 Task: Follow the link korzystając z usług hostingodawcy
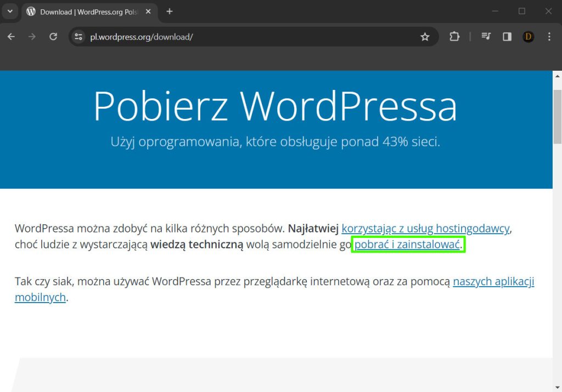tap(425, 228)
